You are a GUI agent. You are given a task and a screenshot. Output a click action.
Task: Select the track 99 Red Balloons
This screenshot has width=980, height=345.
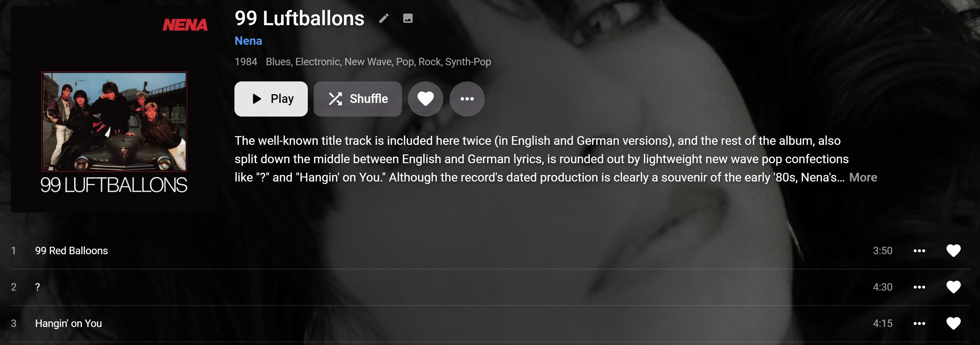[72, 251]
